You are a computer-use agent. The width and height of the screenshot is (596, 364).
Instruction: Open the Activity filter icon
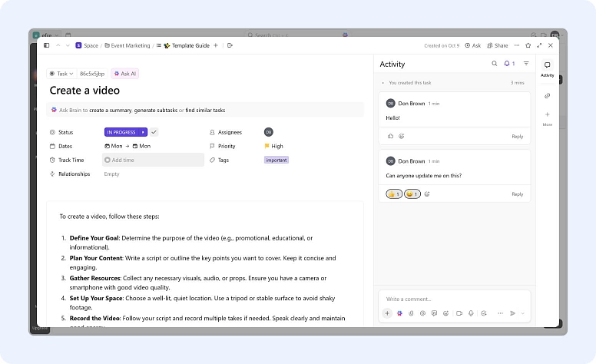[x=526, y=64]
